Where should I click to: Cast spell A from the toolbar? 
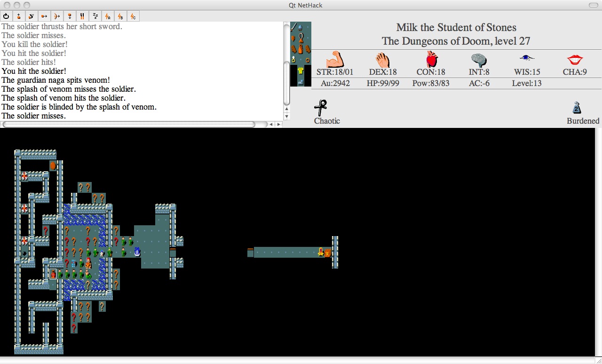click(x=108, y=16)
